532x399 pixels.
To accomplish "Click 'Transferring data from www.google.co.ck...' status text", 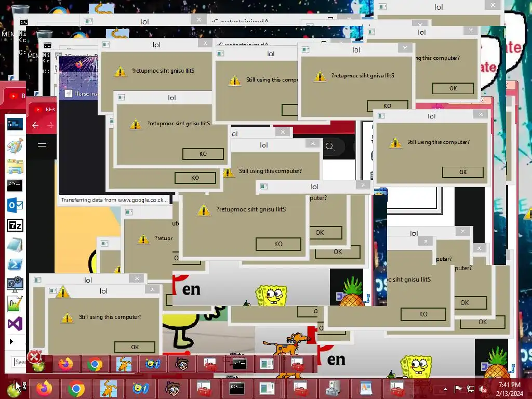I will pyautogui.click(x=114, y=200).
